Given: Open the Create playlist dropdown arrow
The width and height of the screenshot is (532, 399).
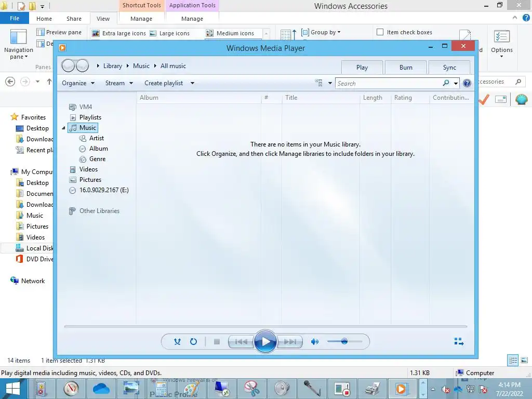Looking at the screenshot, I should pos(192,83).
